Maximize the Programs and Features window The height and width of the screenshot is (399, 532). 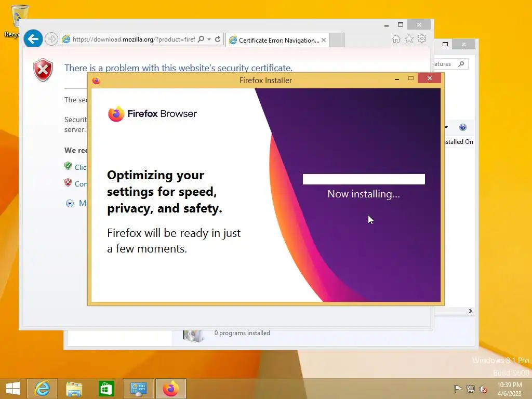point(445,45)
